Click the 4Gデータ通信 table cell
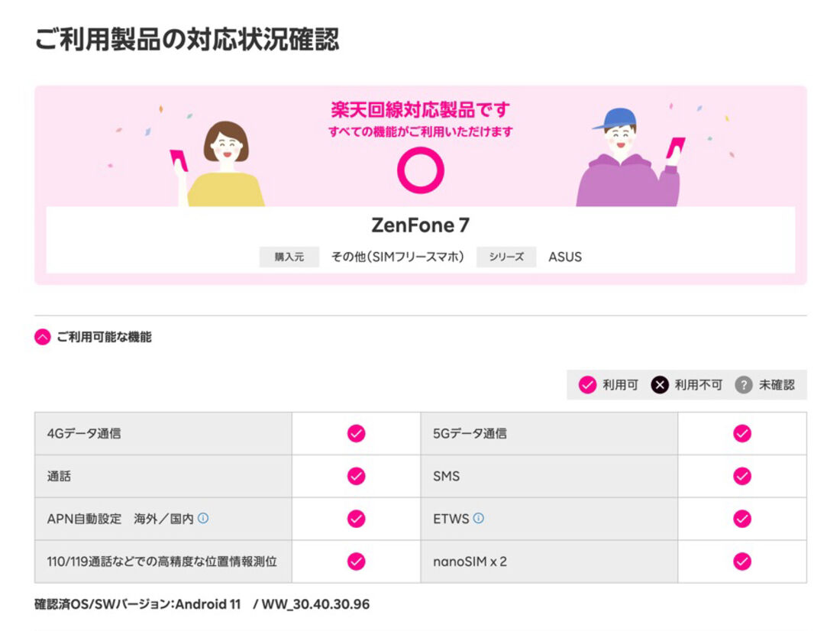The width and height of the screenshot is (840, 631). tap(163, 433)
